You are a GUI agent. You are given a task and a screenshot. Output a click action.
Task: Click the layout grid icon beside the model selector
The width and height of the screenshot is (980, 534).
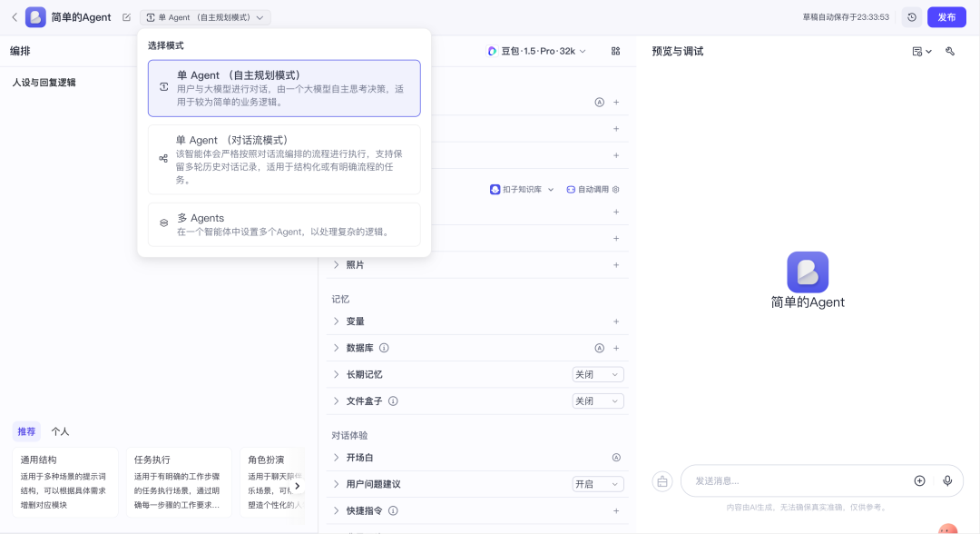[x=616, y=52]
